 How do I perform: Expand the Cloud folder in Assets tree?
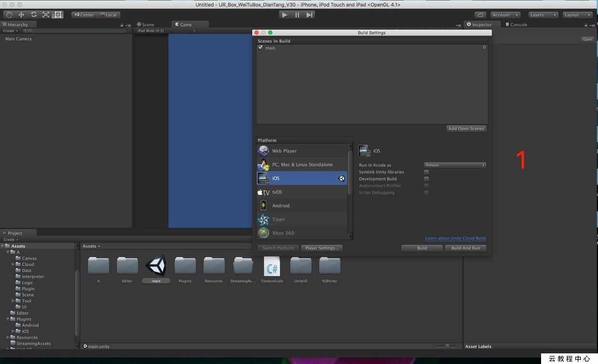coord(14,264)
